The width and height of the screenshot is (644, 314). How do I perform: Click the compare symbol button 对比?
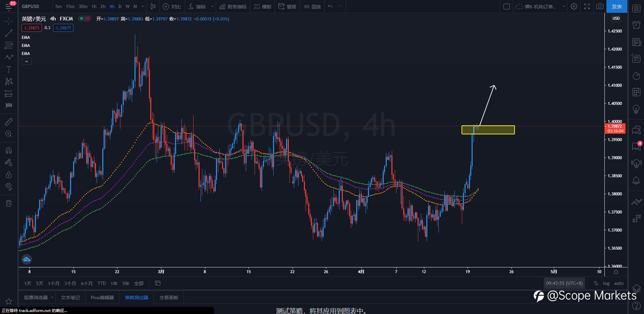(x=172, y=6)
